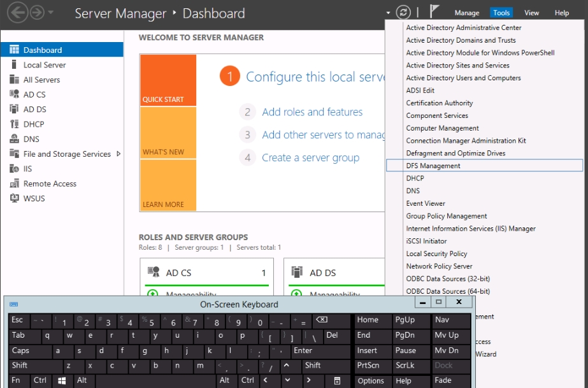Click the Windows logo key on keyboard
Screen dimensions: 588x388
pyautogui.click(x=62, y=381)
